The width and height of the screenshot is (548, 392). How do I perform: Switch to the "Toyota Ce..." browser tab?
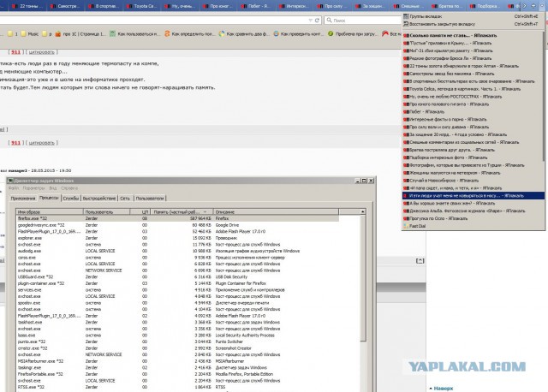tap(142, 6)
